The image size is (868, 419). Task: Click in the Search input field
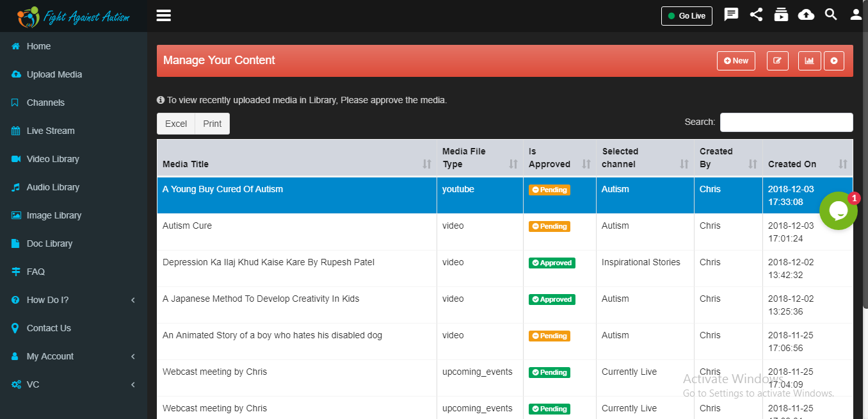786,122
